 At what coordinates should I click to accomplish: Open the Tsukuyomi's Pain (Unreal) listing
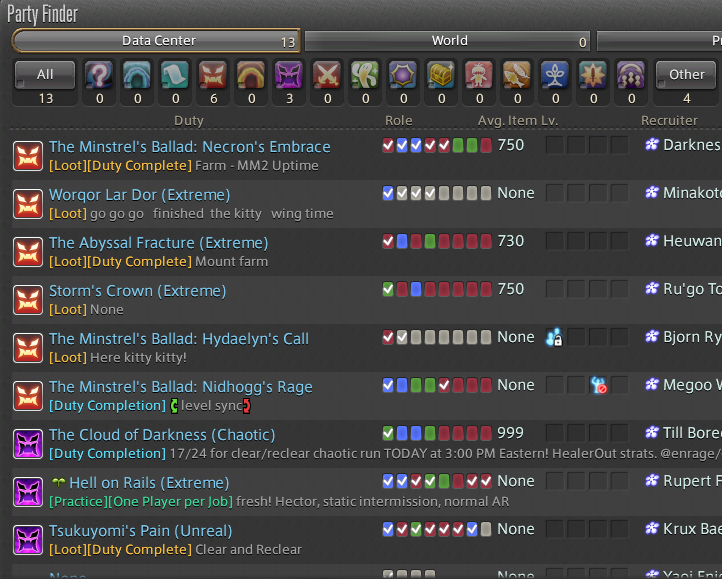pyautogui.click(x=140, y=531)
